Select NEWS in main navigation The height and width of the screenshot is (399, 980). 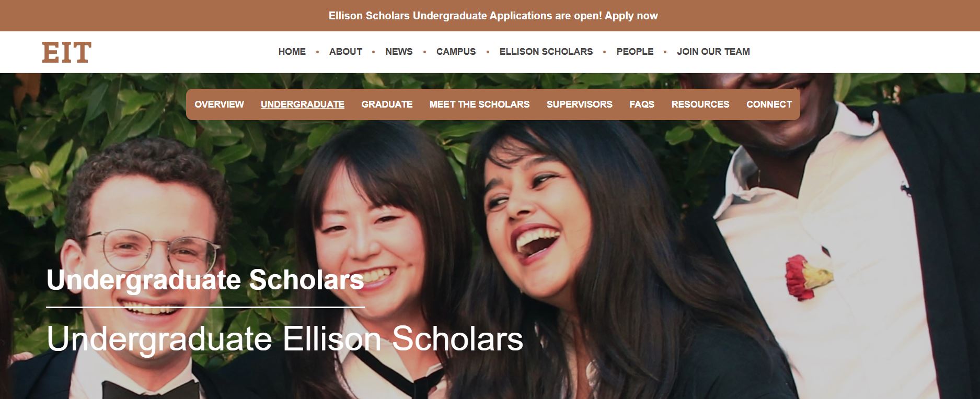pyautogui.click(x=399, y=52)
